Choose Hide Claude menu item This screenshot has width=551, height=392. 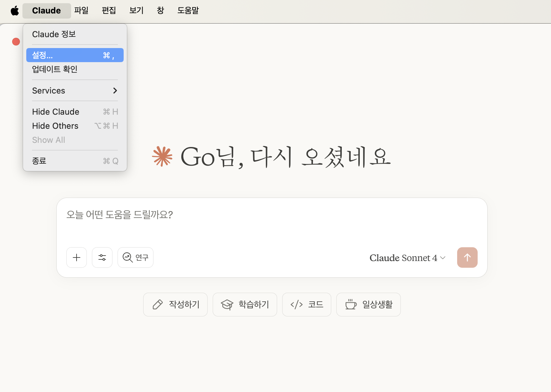(75, 112)
